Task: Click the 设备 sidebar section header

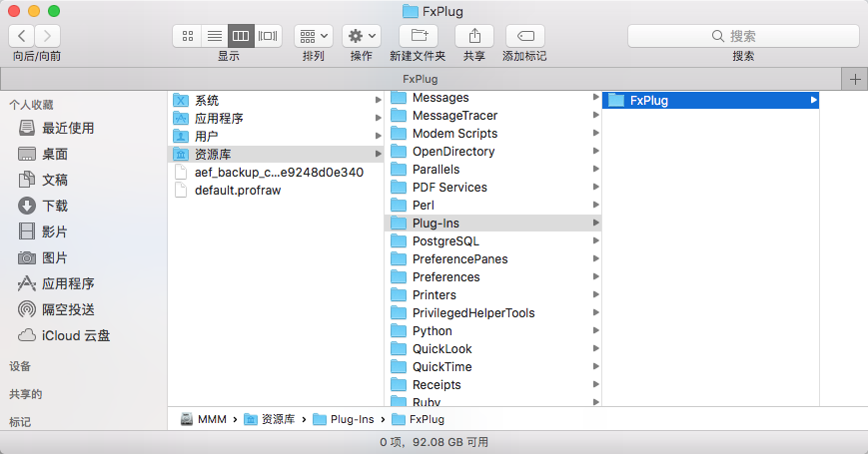Action: pyautogui.click(x=20, y=366)
